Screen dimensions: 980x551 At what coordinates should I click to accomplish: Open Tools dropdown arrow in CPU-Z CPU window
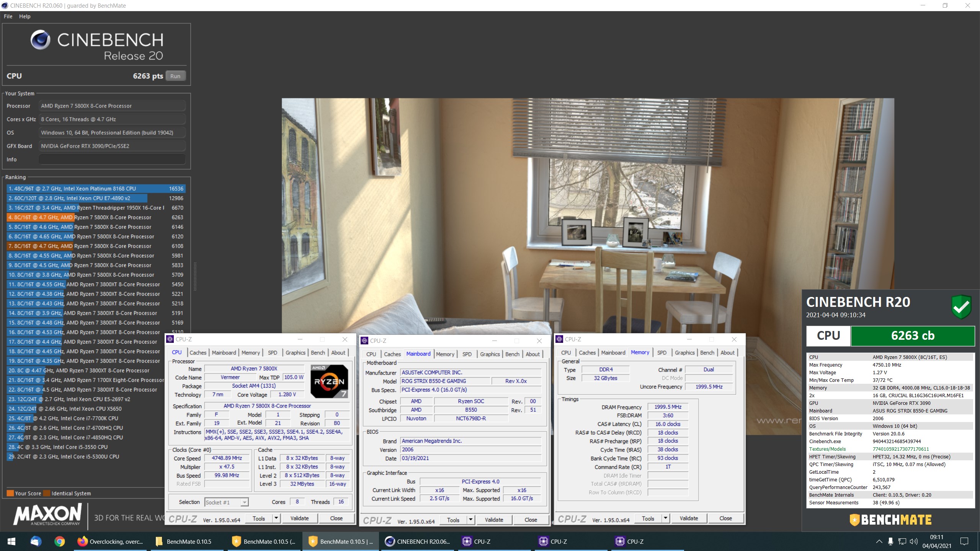point(276,518)
